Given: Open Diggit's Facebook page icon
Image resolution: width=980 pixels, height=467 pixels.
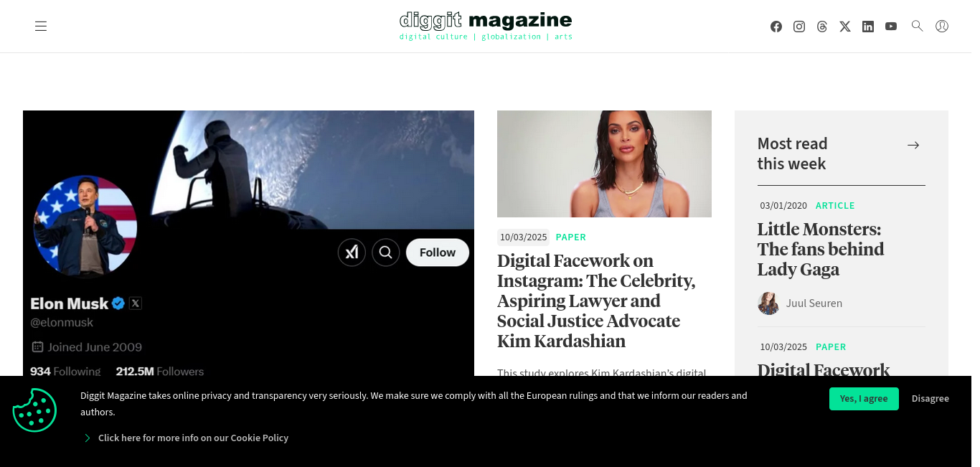Looking at the screenshot, I should [x=776, y=27].
